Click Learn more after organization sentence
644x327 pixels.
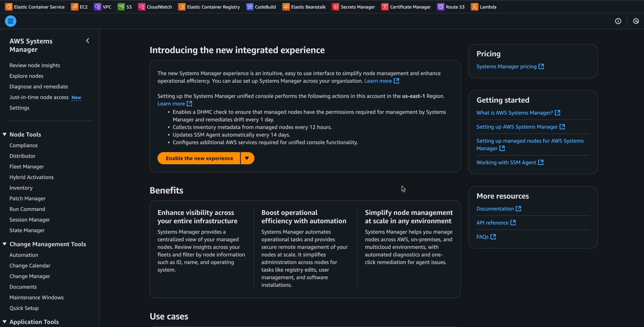(382, 81)
